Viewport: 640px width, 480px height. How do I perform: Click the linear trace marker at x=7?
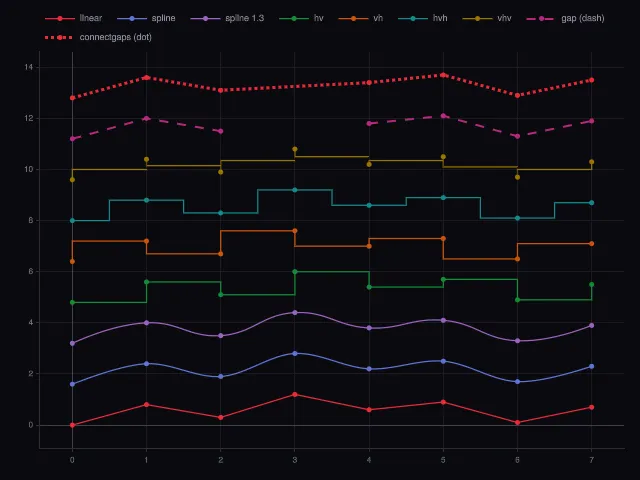[x=591, y=407]
